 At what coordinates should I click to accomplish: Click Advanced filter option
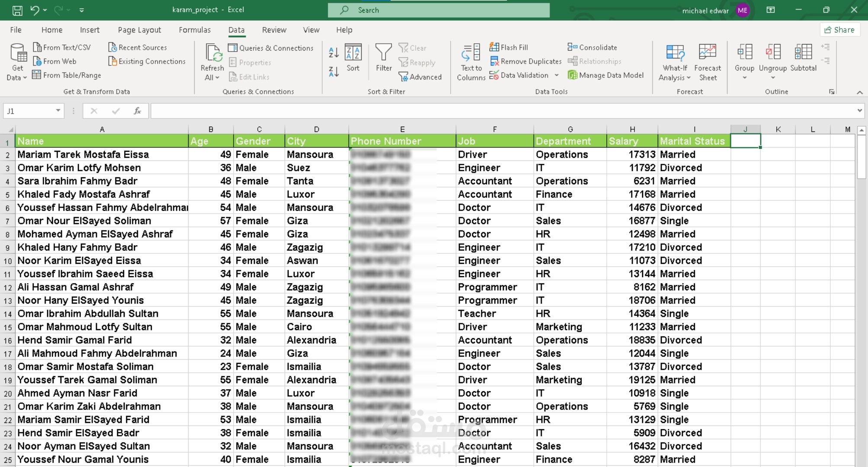click(420, 77)
